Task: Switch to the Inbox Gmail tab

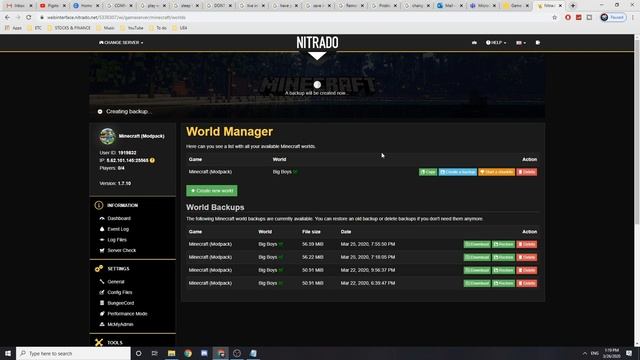Action: pos(19,6)
